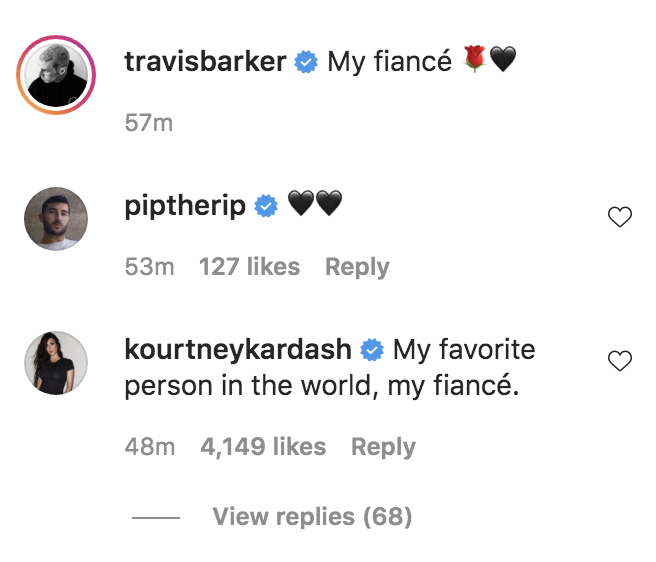Image resolution: width=656 pixels, height=562 pixels.
Task: Click kourtneykardash's verified badge
Action: [372, 351]
